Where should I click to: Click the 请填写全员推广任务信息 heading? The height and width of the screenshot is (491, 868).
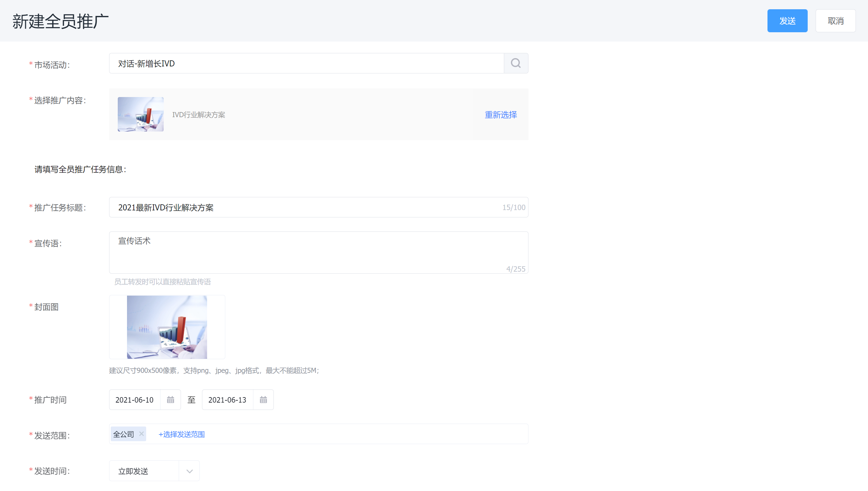point(80,169)
